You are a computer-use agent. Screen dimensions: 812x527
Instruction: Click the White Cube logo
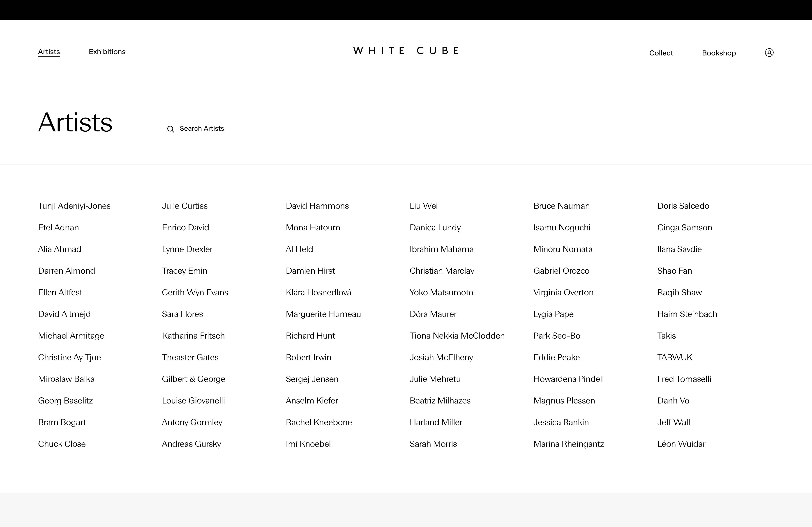pyautogui.click(x=406, y=51)
